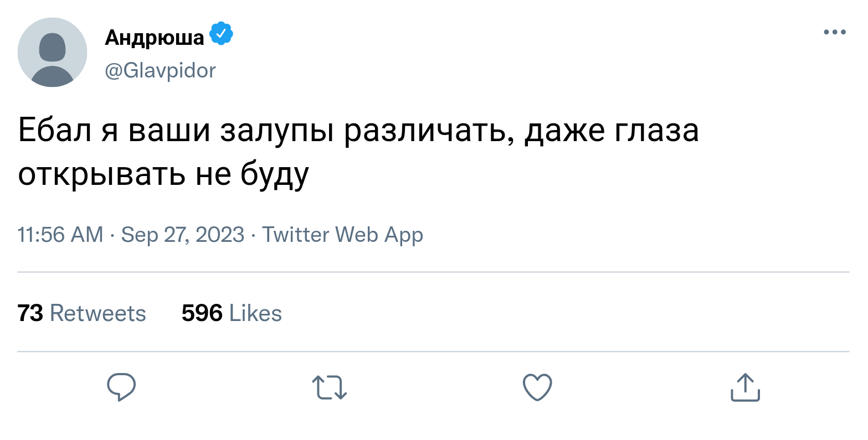This screenshot has height=440, width=868.
Task: Open the Андрюша display name profile
Action: (155, 37)
